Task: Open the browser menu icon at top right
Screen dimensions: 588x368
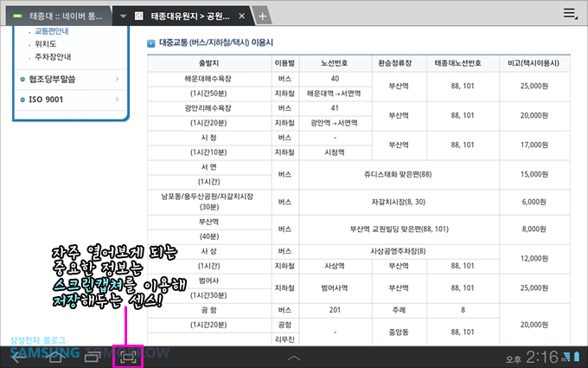Action: pyautogui.click(x=570, y=14)
